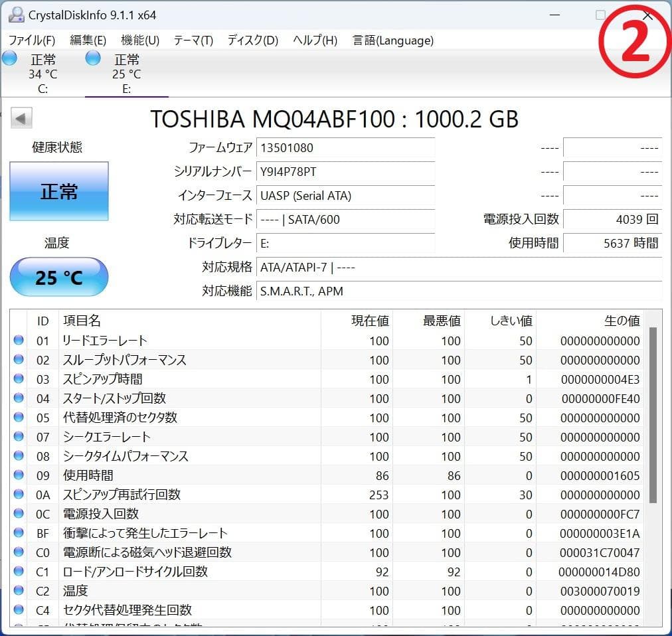Click the status dot beside 電源投入回数
Viewport: 672px width, 636px height.
pyautogui.click(x=20, y=514)
